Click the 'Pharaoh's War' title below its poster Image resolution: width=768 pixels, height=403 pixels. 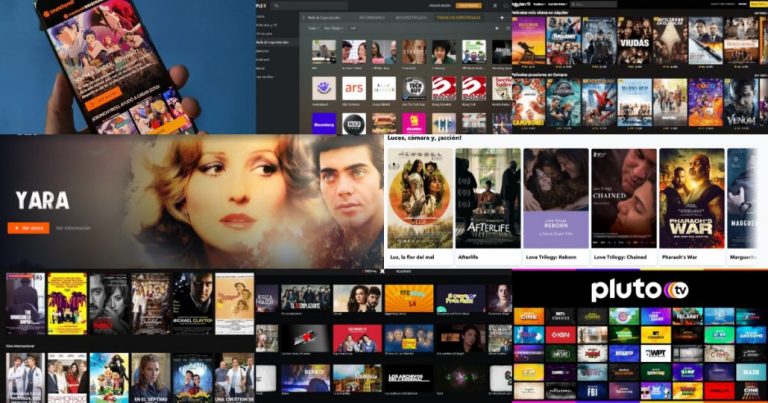(679, 257)
